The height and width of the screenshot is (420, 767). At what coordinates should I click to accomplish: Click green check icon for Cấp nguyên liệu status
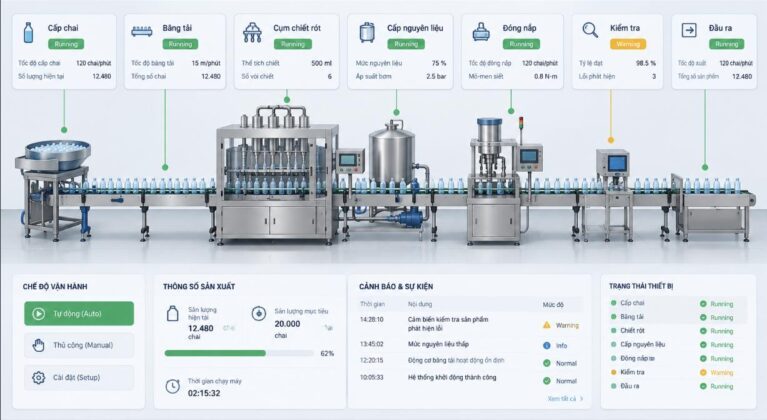click(x=703, y=345)
